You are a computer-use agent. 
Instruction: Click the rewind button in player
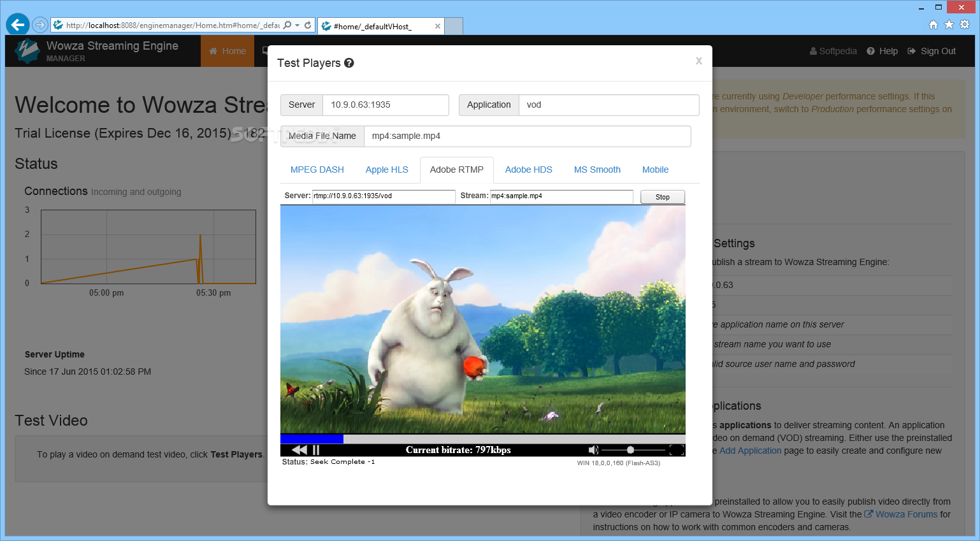299,450
